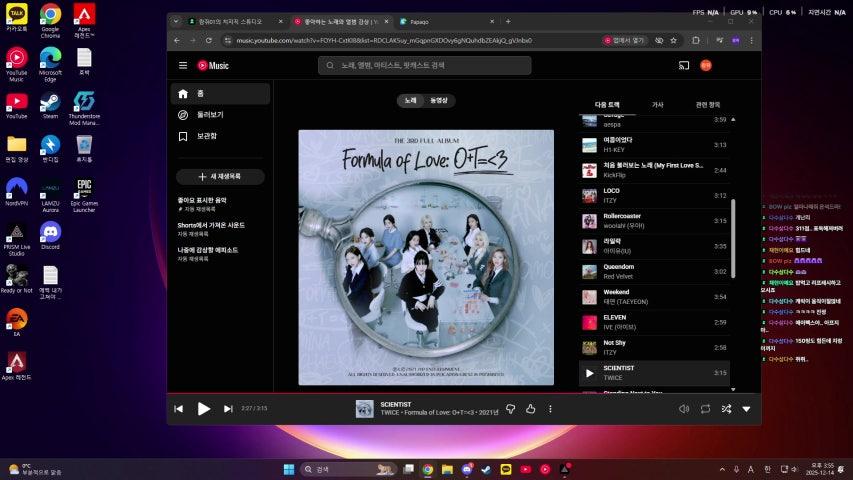Open the Cast to device icon
Viewport: 853px width, 480px height.
click(x=684, y=65)
